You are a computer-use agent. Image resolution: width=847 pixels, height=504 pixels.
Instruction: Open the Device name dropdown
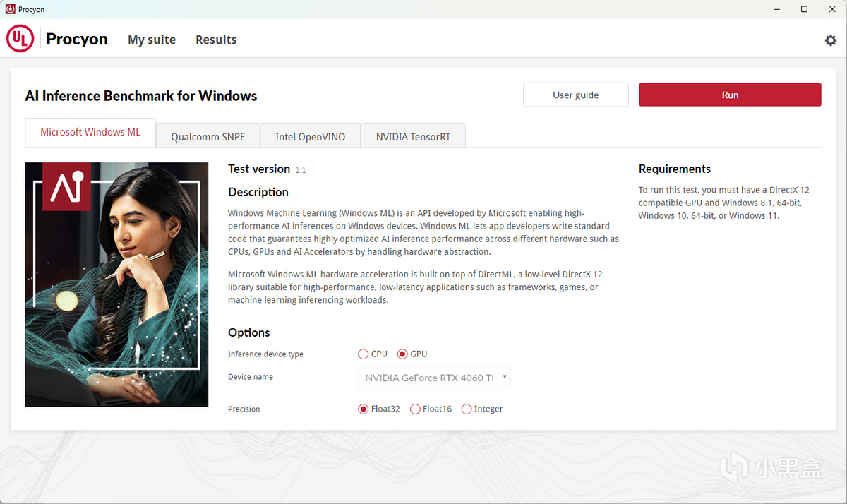[434, 377]
